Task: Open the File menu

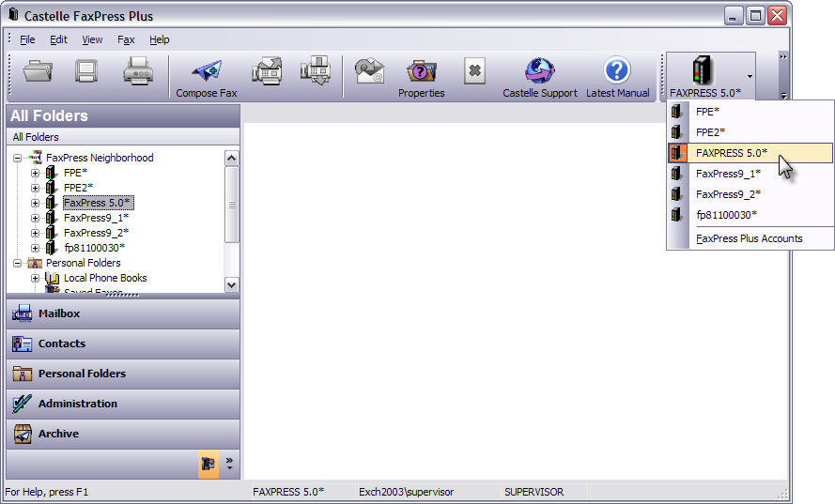Action: click(27, 39)
